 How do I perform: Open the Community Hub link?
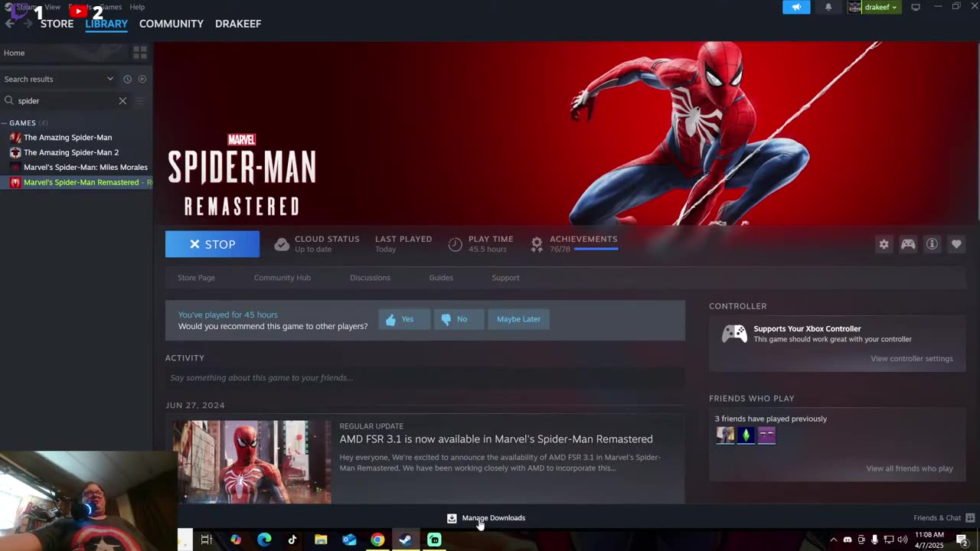coord(283,278)
